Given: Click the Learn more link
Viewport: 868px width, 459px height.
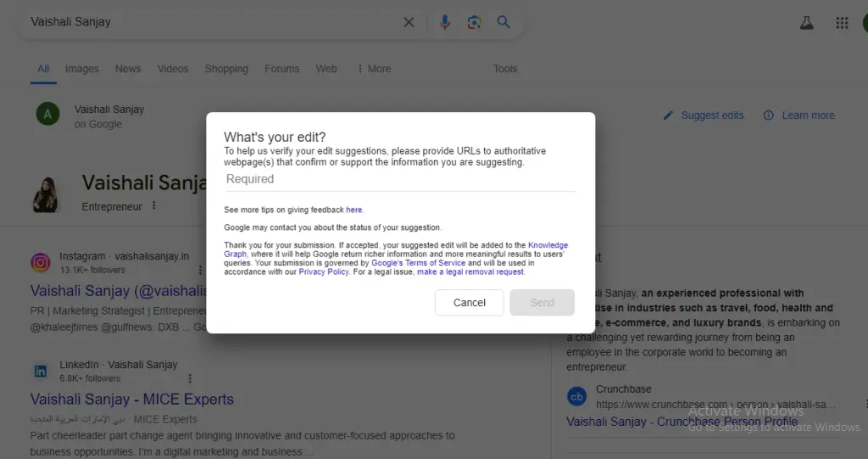Looking at the screenshot, I should (808, 115).
